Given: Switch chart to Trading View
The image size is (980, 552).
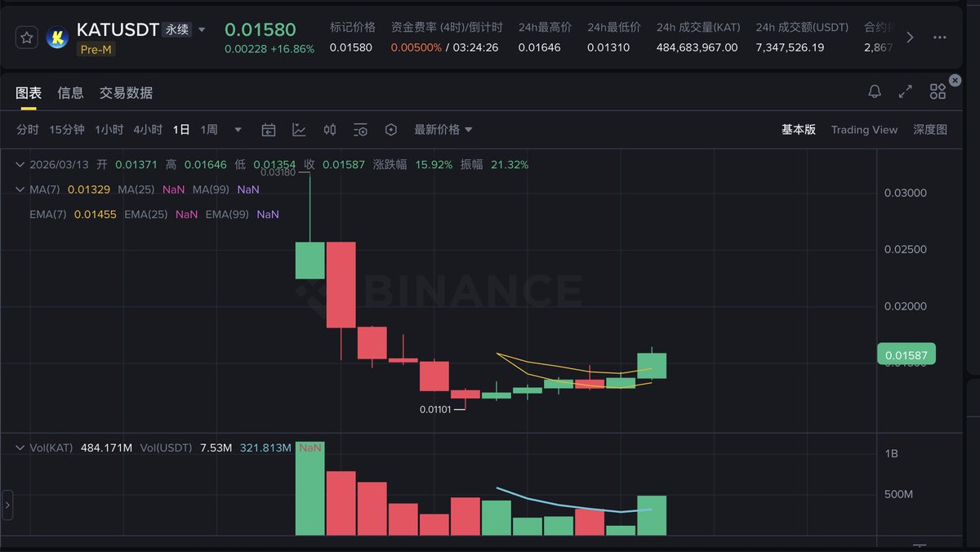Looking at the screenshot, I should (864, 130).
